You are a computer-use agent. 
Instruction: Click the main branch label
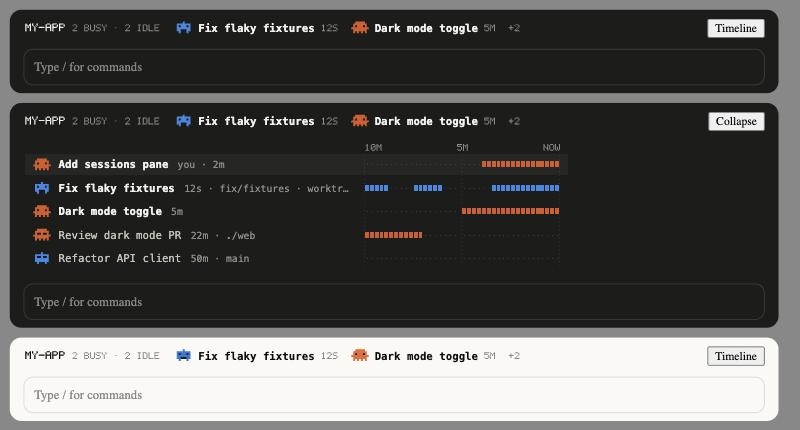pos(238,259)
